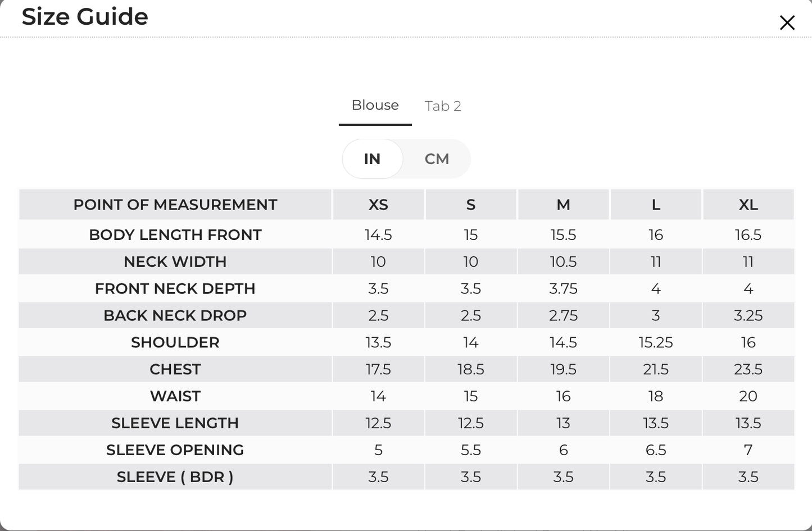The height and width of the screenshot is (531, 812).
Task: Close the Size Guide dialog
Action: [787, 23]
